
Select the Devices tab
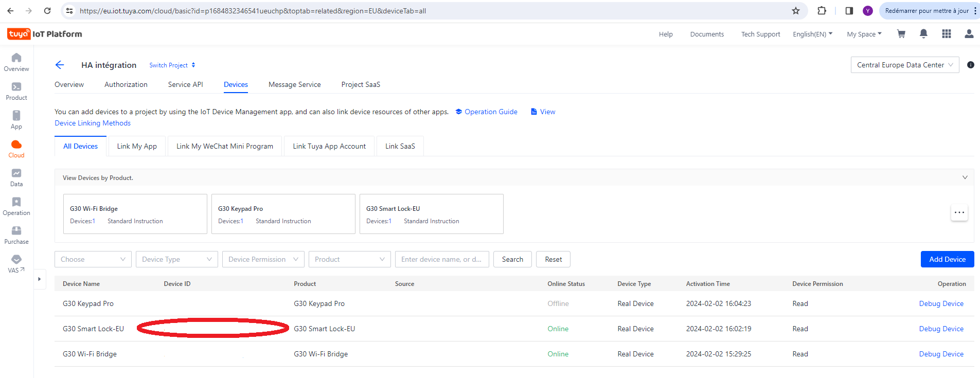coord(236,84)
